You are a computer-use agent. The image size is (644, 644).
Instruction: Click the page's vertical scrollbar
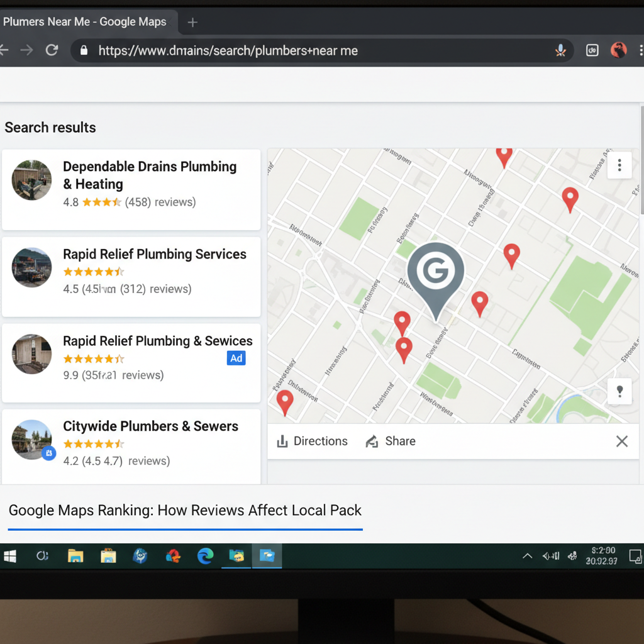click(642, 160)
